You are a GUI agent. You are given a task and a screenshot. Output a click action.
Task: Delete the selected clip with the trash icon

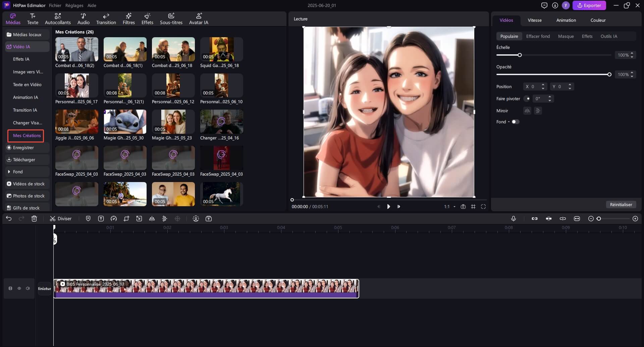(34, 219)
